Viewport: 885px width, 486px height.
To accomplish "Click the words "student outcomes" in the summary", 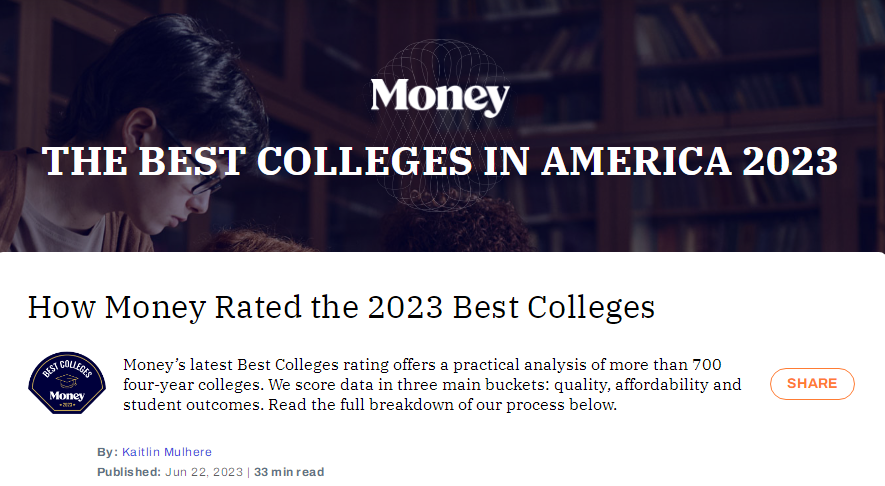I will [186, 406].
